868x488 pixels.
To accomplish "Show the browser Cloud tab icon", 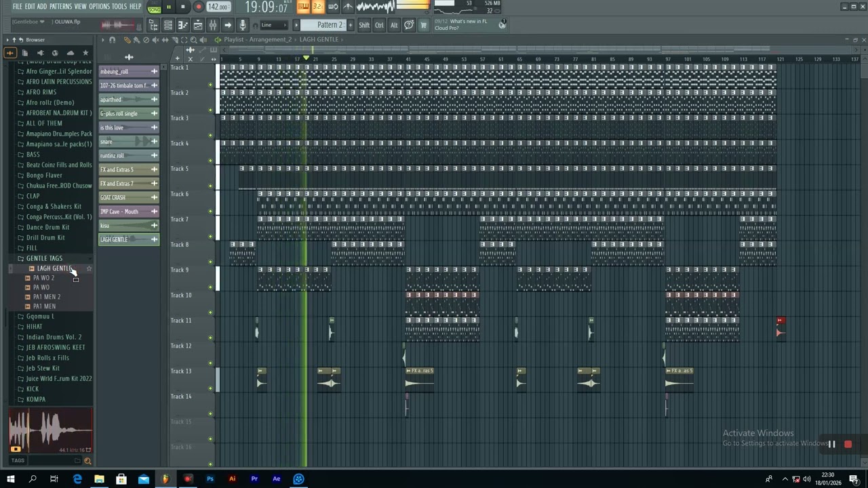I will [70, 53].
